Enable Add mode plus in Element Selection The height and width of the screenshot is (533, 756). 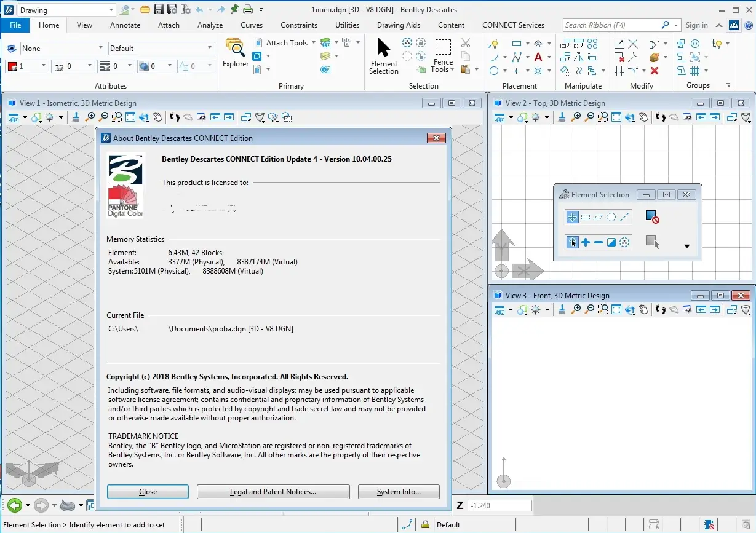pyautogui.click(x=586, y=242)
